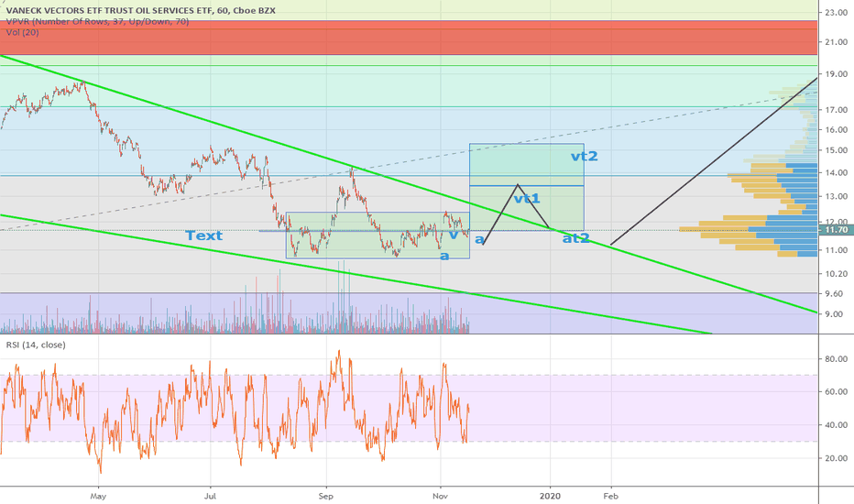The image size is (854, 504).
Task: Select the Vol (20) indicator legend
Action: pos(22,32)
